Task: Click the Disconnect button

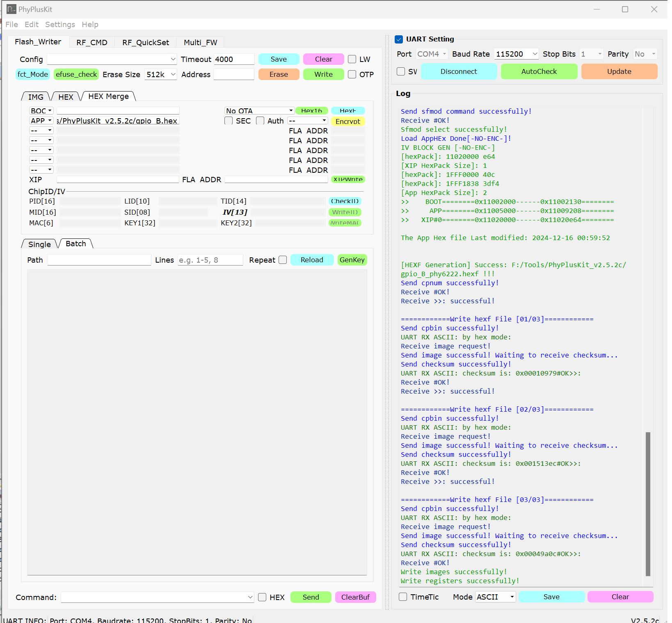Action: [x=459, y=71]
